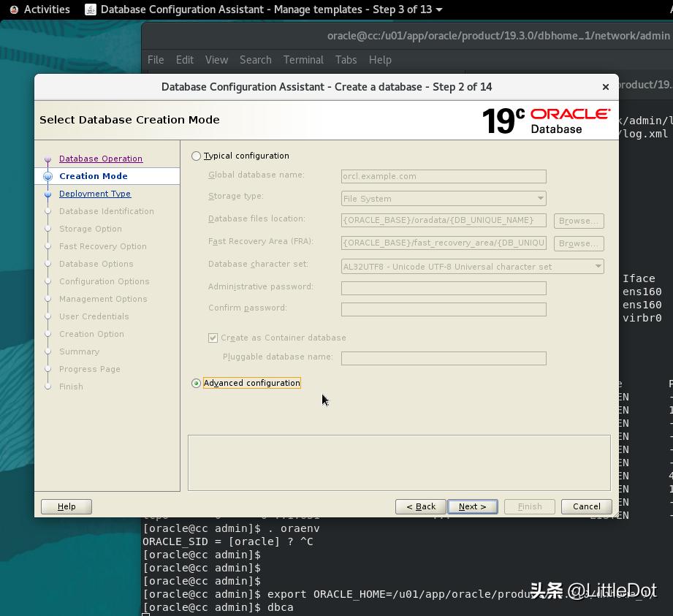Open Storage type dropdown
The width and height of the screenshot is (673, 616).
point(444,198)
